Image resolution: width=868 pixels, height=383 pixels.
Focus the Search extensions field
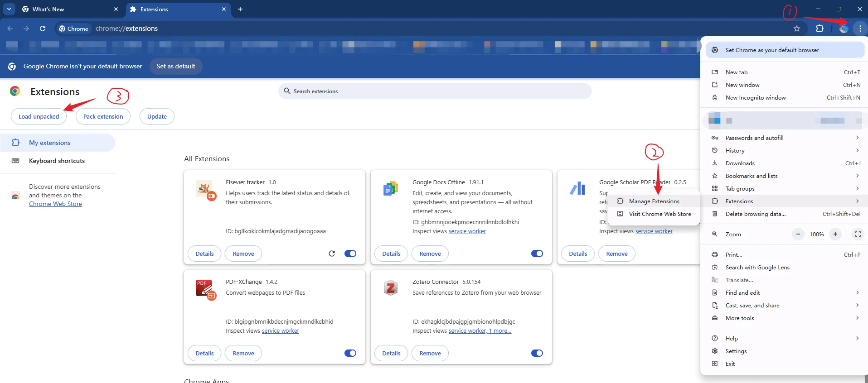click(435, 91)
